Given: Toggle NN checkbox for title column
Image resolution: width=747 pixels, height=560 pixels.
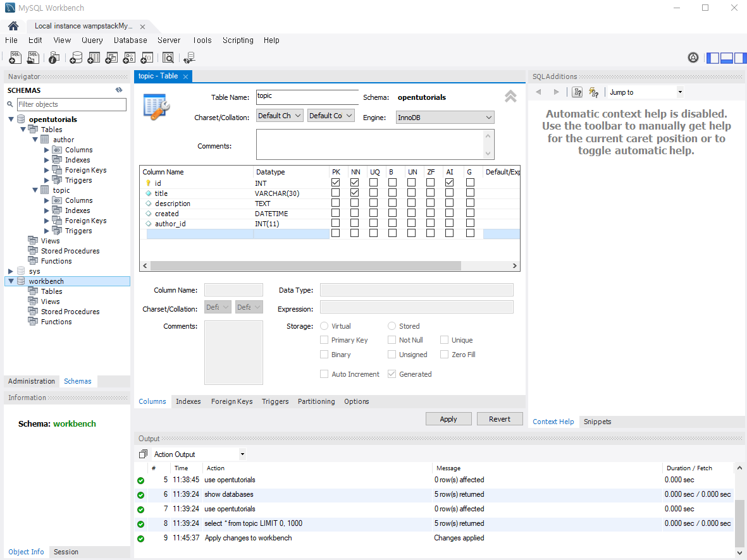Looking at the screenshot, I should [x=354, y=193].
